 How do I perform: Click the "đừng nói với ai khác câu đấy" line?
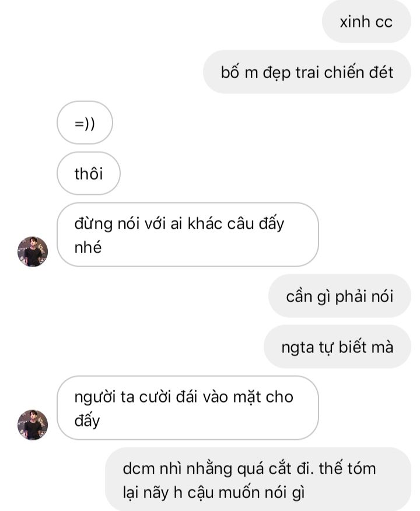(x=179, y=224)
